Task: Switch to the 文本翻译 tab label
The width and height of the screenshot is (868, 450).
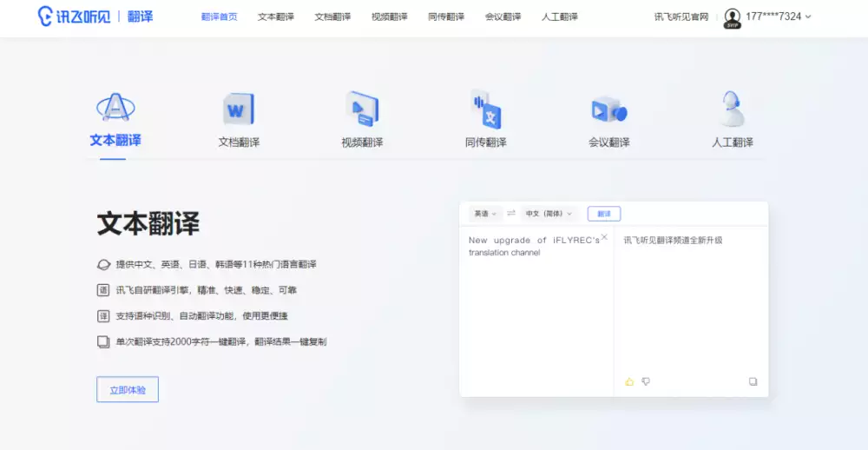Action: tap(115, 140)
